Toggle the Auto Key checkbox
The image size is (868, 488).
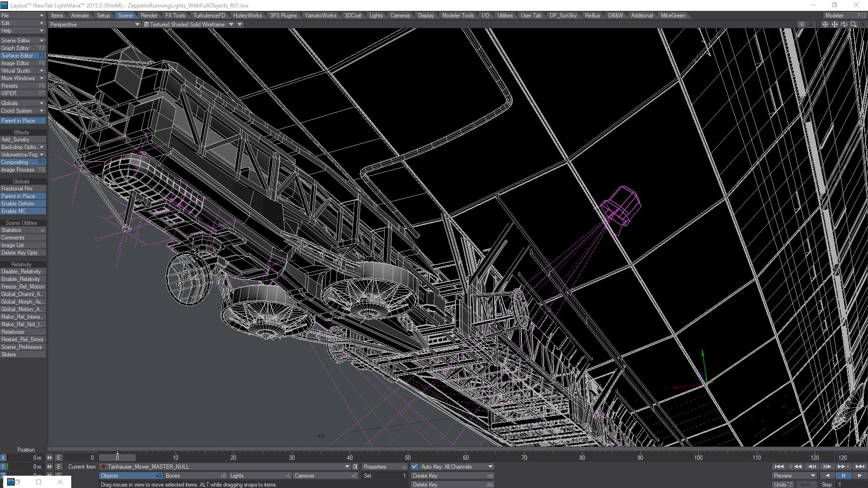(414, 467)
